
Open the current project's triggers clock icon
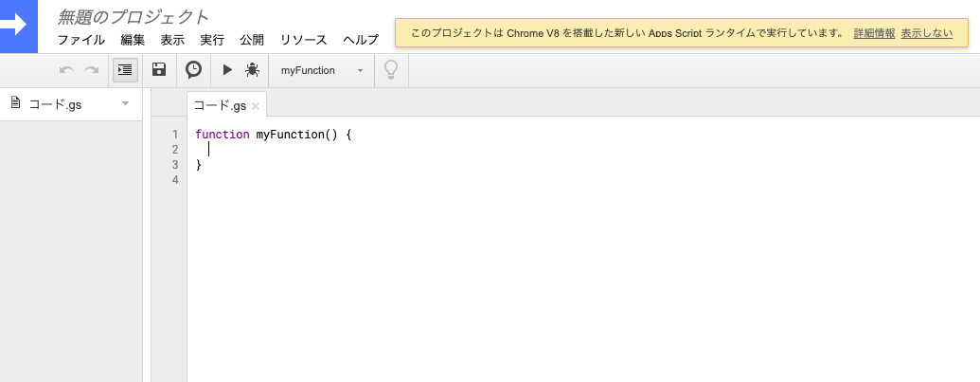[x=194, y=70]
